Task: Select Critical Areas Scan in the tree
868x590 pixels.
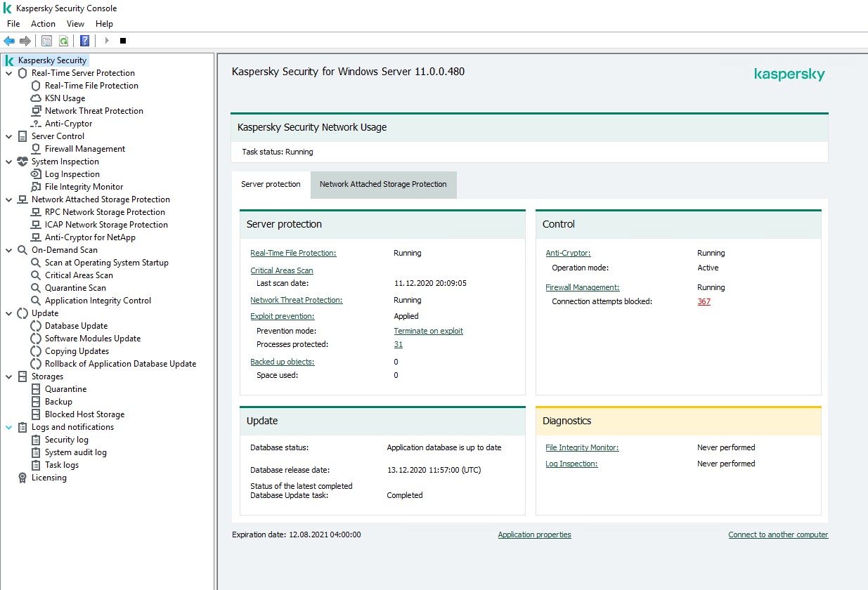Action: (x=79, y=275)
